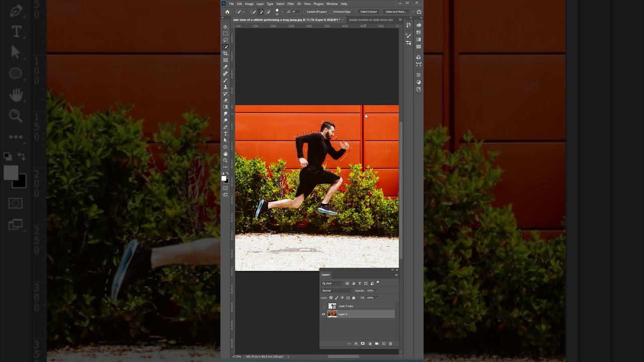Toggle Quick Mask mode
Viewport: 644px width, 362px height.
225,188
